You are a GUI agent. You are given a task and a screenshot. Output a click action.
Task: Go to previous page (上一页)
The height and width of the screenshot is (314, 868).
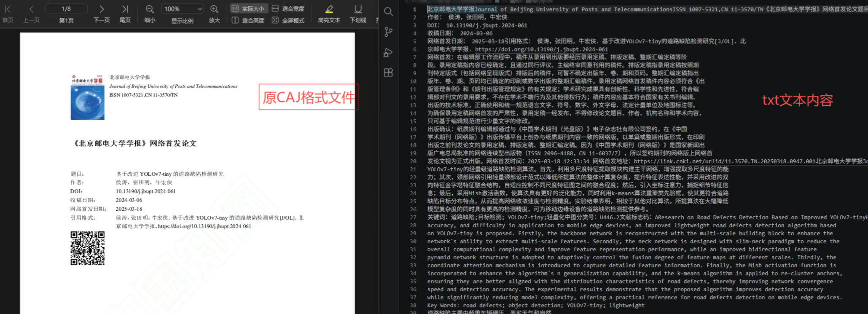pos(32,13)
